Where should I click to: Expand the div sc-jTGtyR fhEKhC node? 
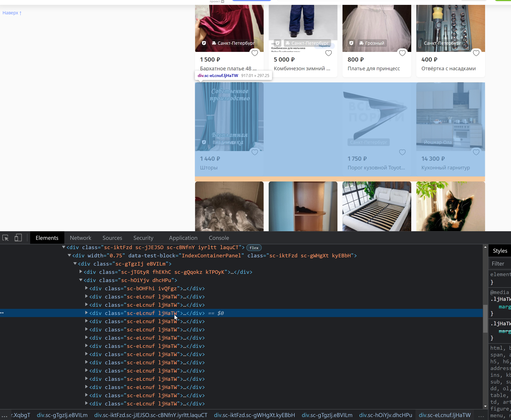(81, 272)
